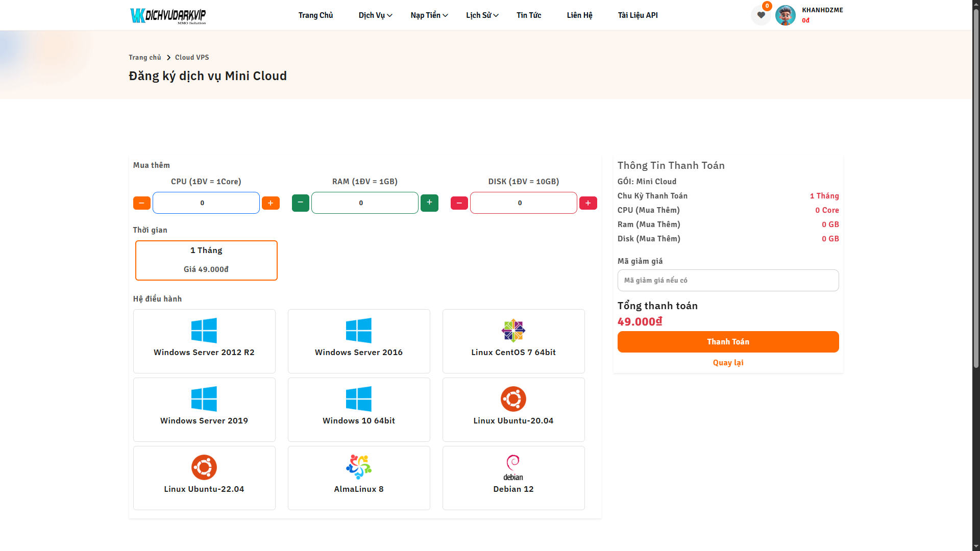
Task: Decrease CPU with orange minus button
Action: (x=142, y=203)
